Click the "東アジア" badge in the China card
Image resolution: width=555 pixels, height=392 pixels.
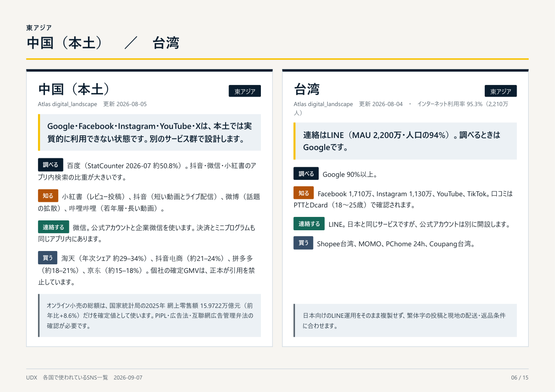pyautogui.click(x=245, y=91)
